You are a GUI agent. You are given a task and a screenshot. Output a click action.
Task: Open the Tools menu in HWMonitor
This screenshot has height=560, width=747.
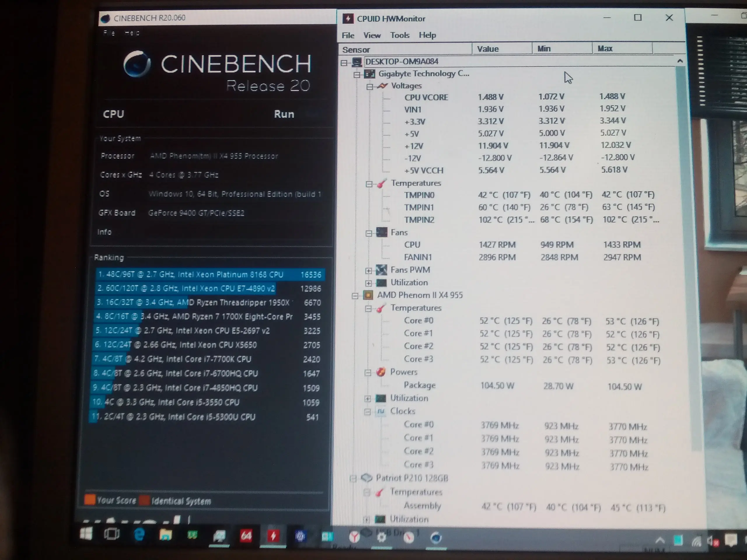click(399, 35)
